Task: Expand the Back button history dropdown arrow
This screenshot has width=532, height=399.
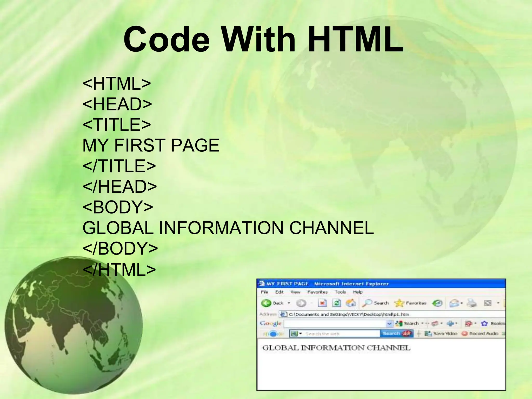Action: pyautogui.click(x=289, y=303)
